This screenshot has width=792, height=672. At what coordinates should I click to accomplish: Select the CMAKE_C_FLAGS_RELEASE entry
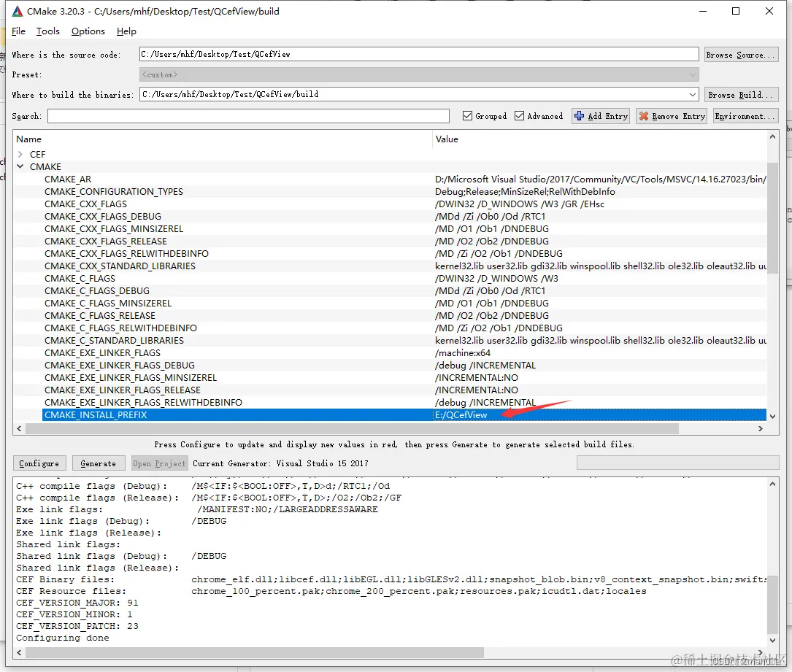[x=100, y=315]
